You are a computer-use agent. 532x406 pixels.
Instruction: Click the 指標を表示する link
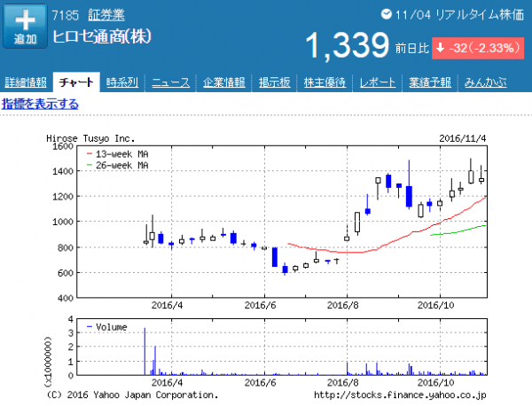(x=40, y=104)
